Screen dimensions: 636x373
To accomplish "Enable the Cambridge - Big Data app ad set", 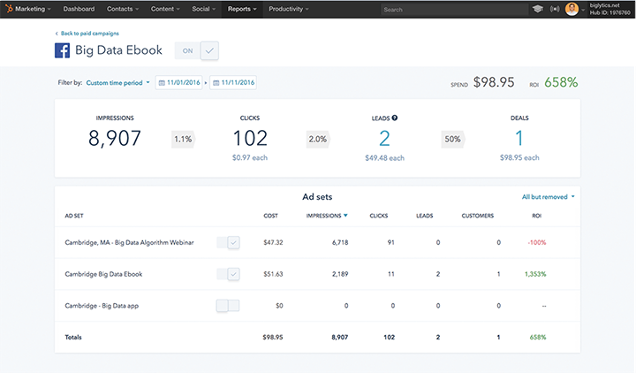I will (x=228, y=306).
